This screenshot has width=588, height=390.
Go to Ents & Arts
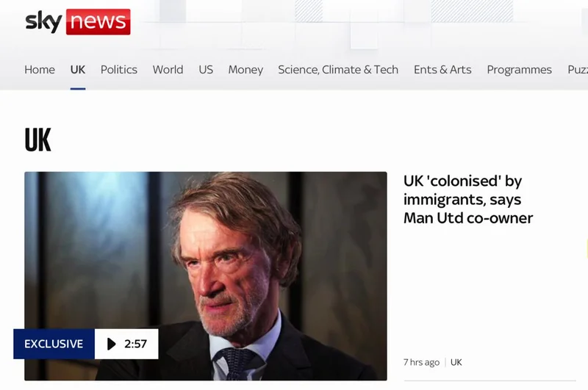pyautogui.click(x=442, y=70)
